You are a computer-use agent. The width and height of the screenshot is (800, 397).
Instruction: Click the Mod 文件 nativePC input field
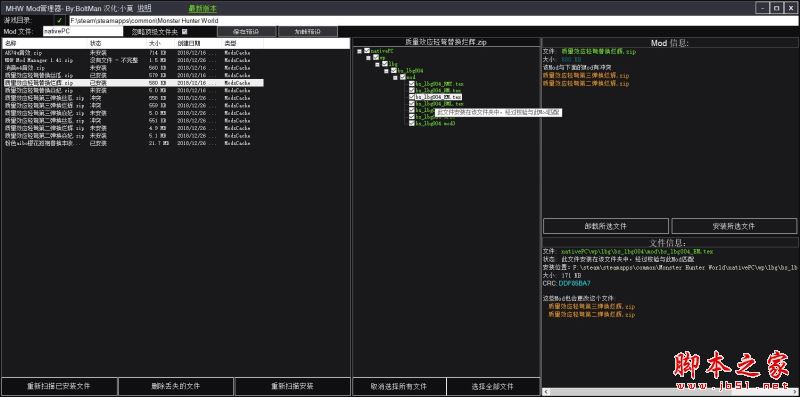pos(83,32)
